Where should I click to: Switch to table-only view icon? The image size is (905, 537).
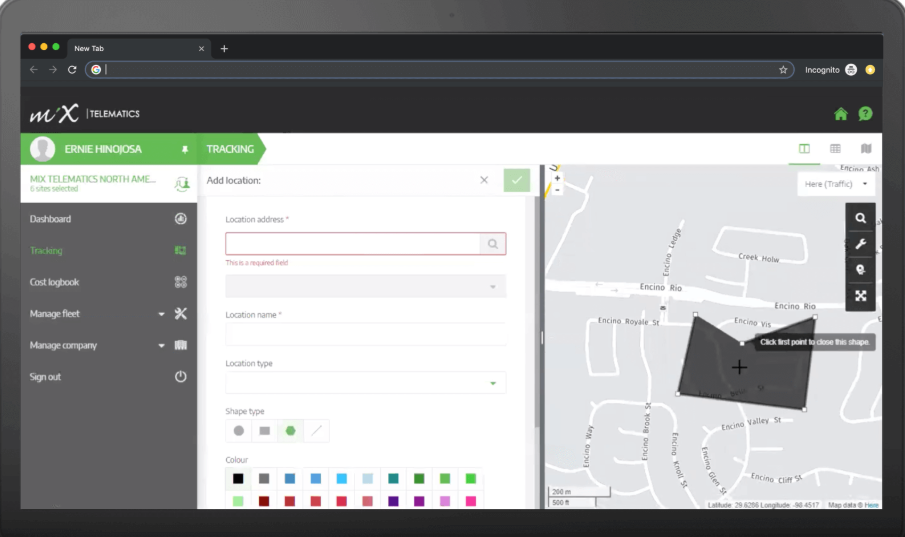(x=835, y=149)
